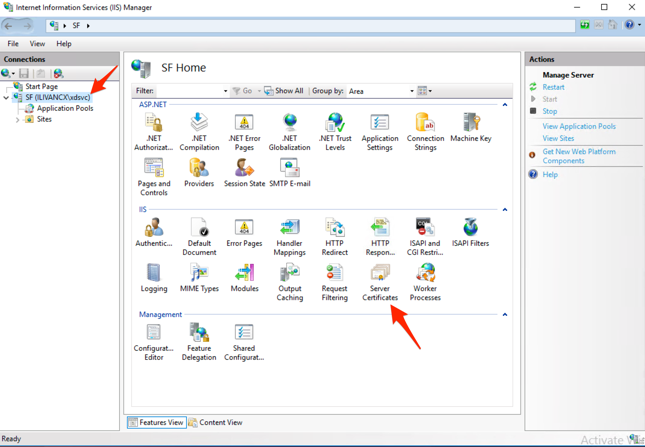Click Get New Web Platform Components

click(x=579, y=156)
